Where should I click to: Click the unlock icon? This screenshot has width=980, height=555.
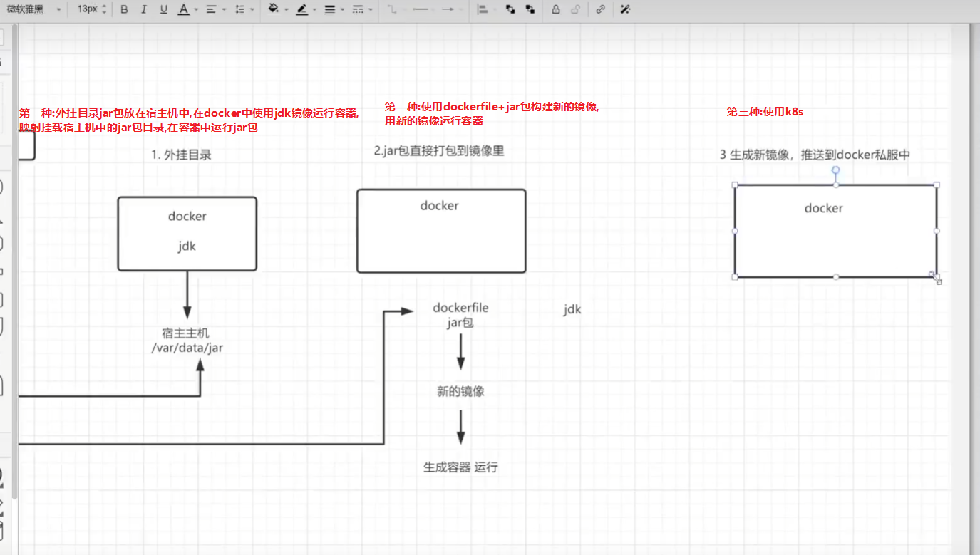(x=575, y=9)
